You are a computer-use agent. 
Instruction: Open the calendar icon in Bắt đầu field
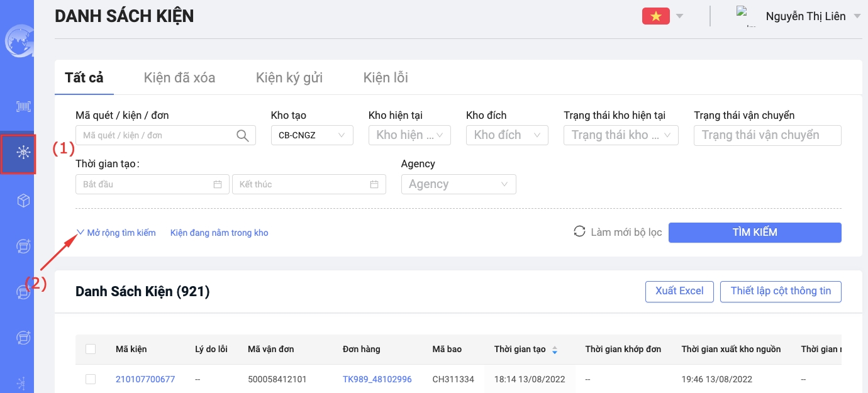tap(218, 184)
